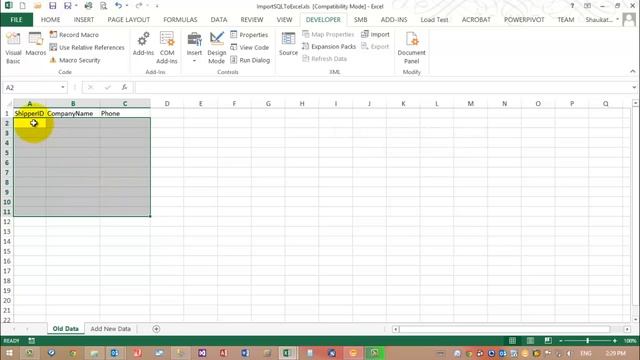Toggle Design Mode

(x=216, y=48)
